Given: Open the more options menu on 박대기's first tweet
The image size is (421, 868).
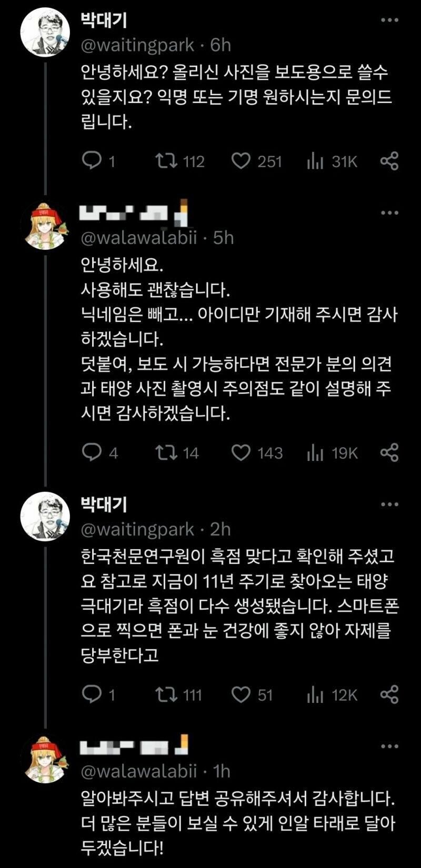Looking at the screenshot, I should point(389,20).
